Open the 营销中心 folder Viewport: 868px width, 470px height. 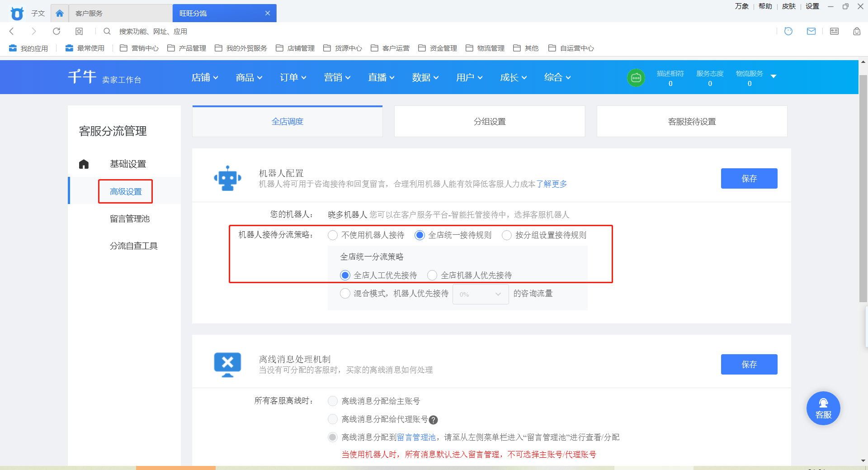(139, 48)
